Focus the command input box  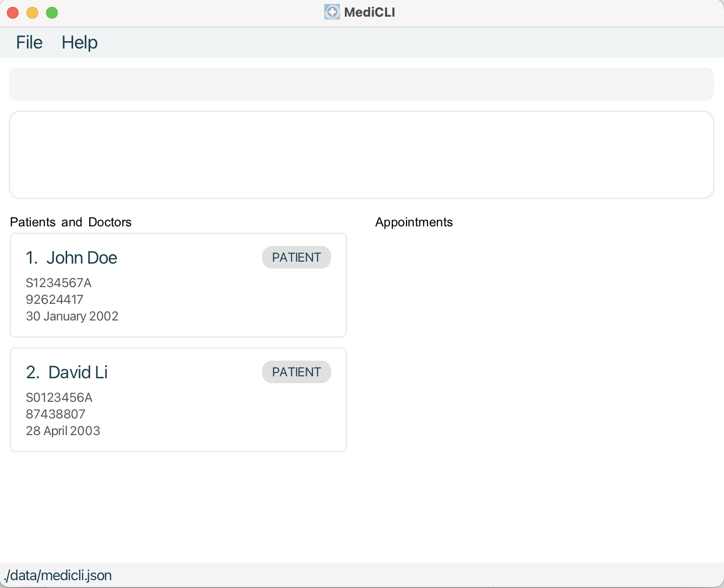click(x=362, y=84)
